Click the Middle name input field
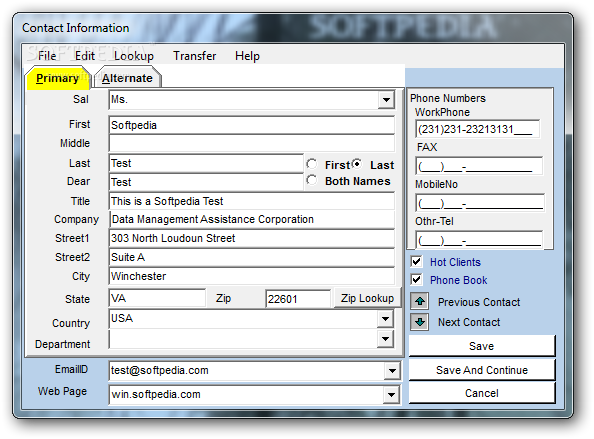The width and height of the screenshot is (594, 439). coord(252,144)
